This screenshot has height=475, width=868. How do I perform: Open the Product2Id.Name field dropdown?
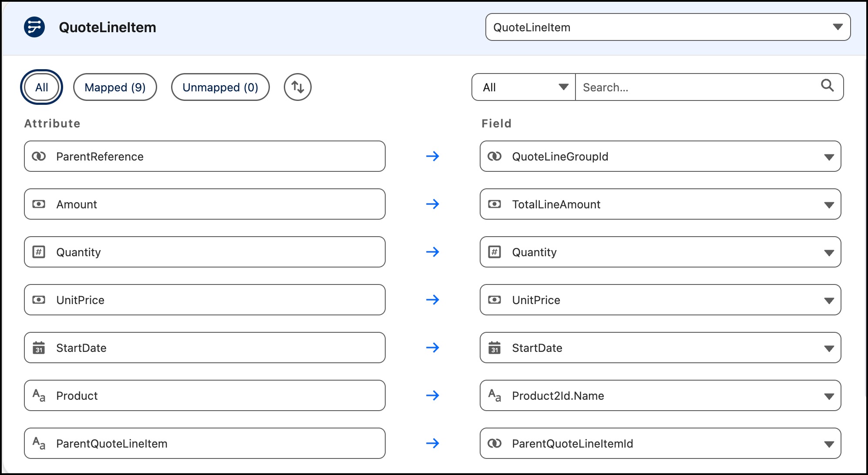[660, 395]
